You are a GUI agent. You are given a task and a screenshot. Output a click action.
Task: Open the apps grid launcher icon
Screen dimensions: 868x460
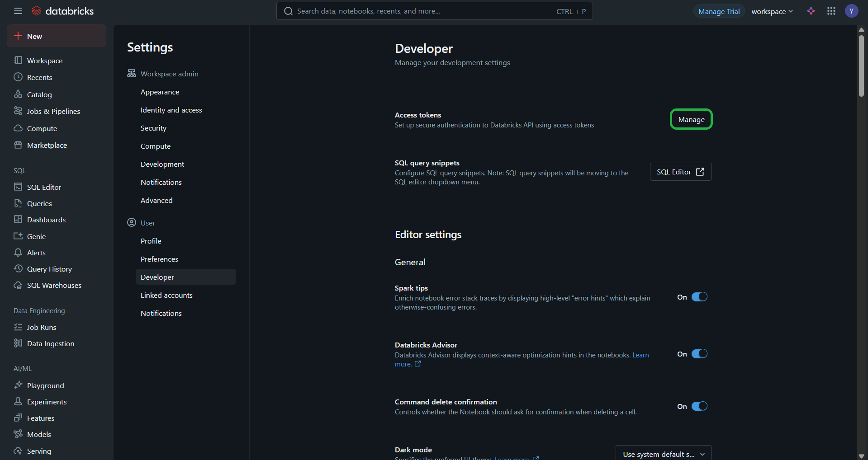[x=831, y=11]
